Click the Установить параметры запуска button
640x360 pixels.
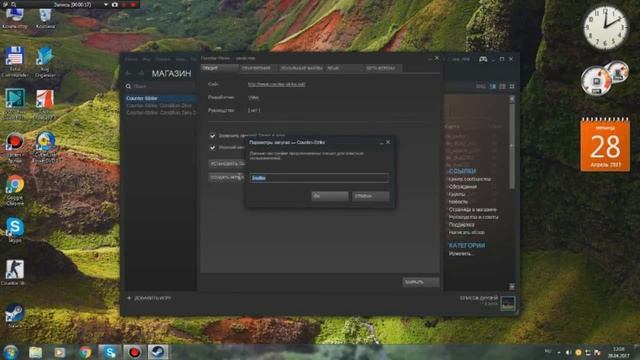[227, 164]
